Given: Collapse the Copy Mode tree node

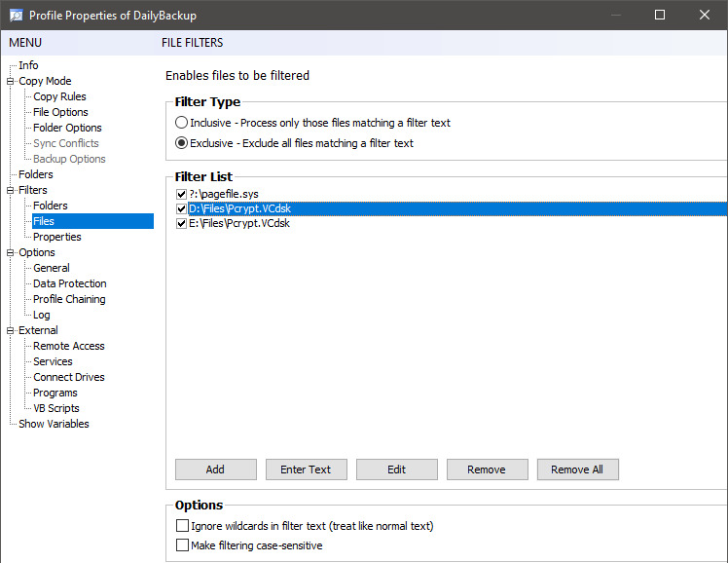Looking at the screenshot, I should click(11, 81).
